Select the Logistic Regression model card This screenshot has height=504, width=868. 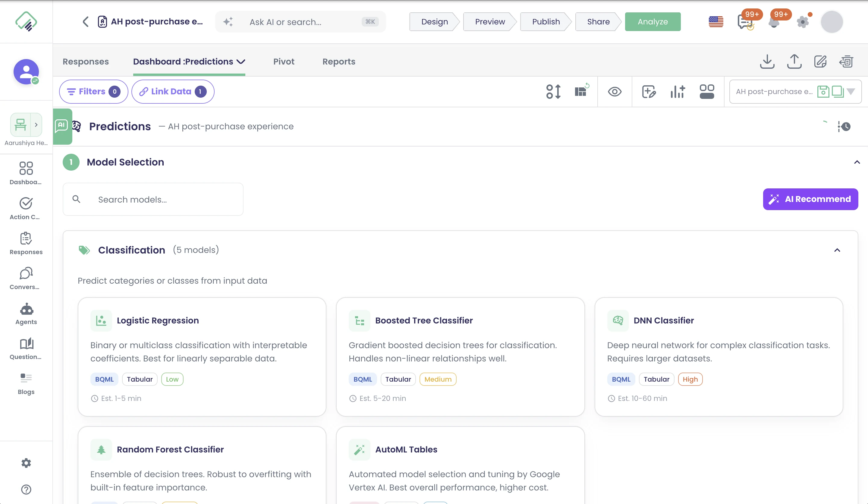point(202,357)
